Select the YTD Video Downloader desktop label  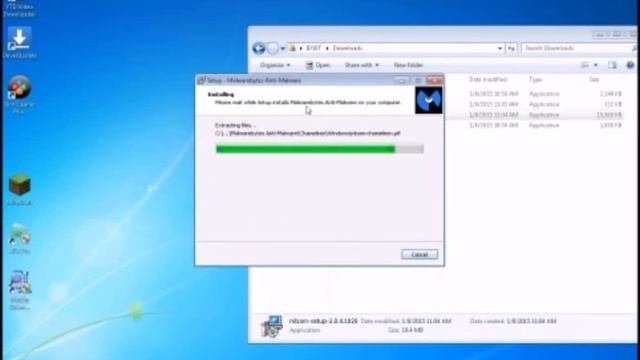tap(19, 10)
